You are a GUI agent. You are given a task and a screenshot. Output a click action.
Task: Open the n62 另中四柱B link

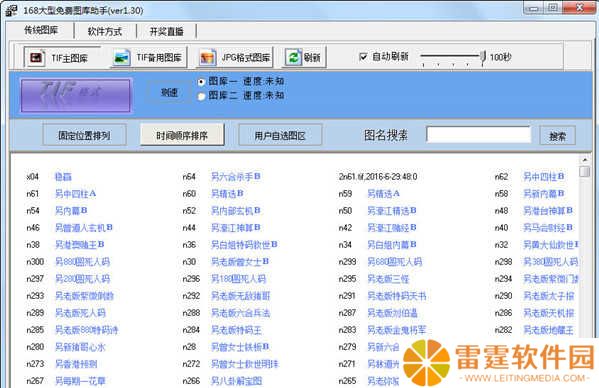[x=544, y=176]
